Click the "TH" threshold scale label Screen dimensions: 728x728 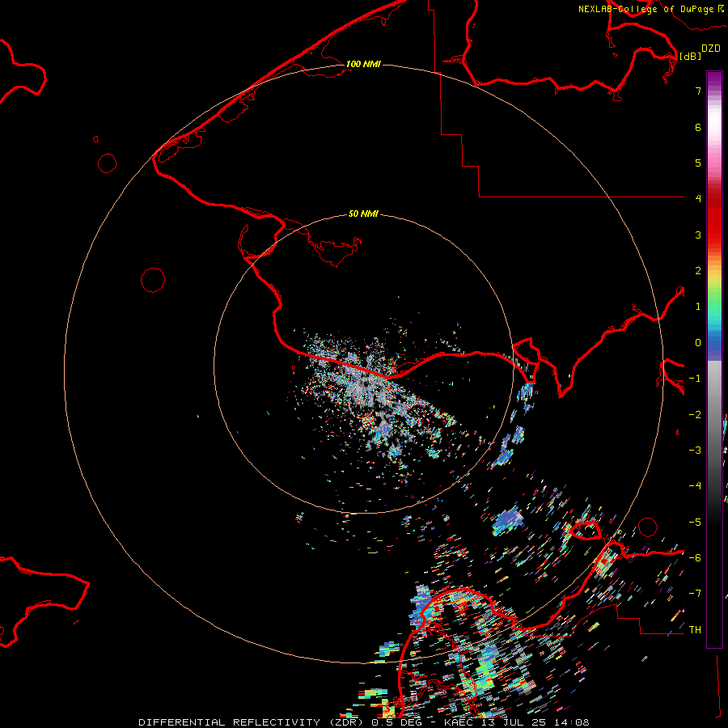(x=695, y=630)
